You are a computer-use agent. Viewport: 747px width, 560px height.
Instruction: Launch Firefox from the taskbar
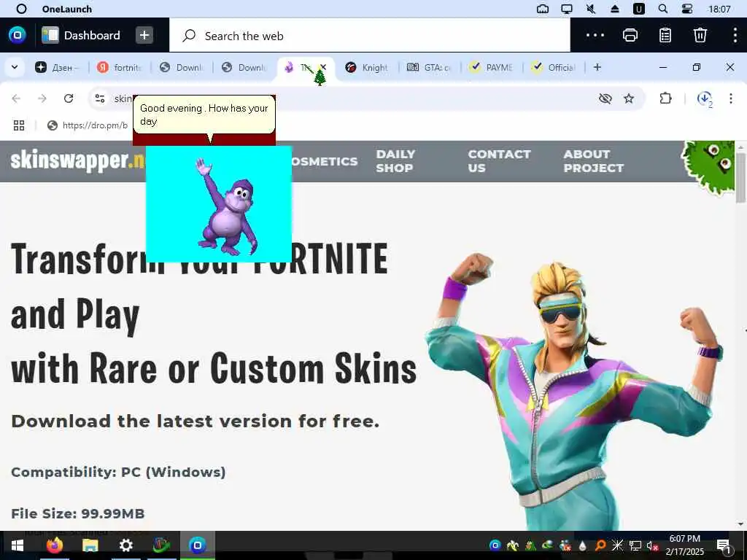54,545
